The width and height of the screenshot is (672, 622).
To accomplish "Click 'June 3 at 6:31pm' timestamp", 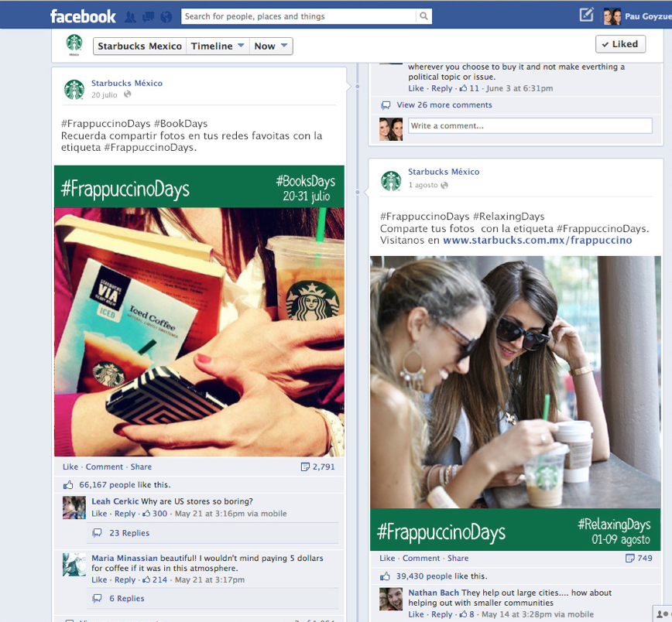I will coord(519,88).
